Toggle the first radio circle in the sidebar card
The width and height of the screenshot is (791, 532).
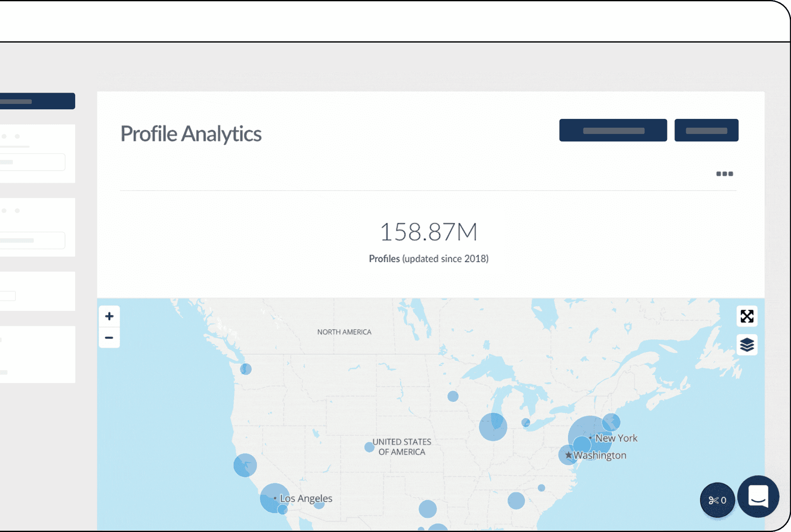point(5,136)
